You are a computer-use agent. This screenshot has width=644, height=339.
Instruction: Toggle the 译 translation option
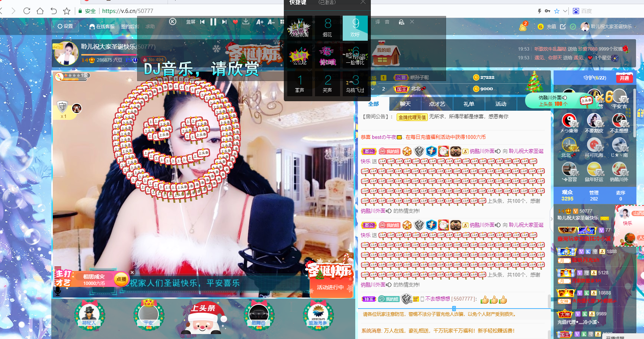(x=378, y=22)
